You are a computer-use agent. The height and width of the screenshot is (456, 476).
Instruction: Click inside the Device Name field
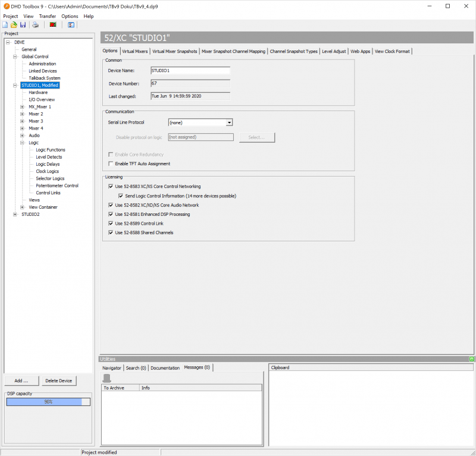coord(190,70)
